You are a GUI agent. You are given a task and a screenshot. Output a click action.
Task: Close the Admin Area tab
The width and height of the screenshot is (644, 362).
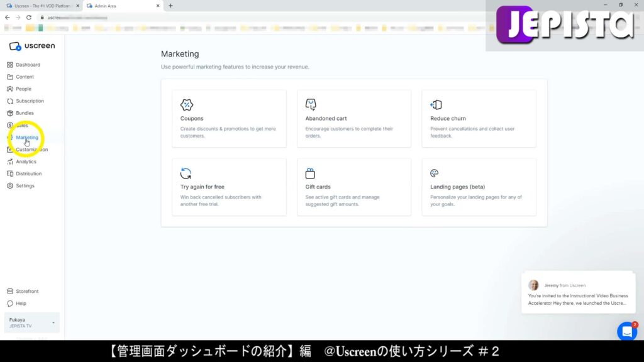[x=158, y=6]
